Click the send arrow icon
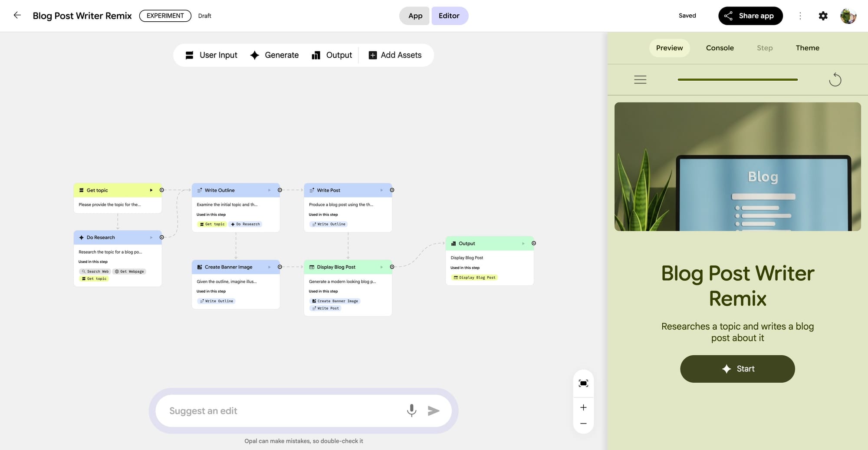Screen dimensions: 868x450 click(433, 411)
